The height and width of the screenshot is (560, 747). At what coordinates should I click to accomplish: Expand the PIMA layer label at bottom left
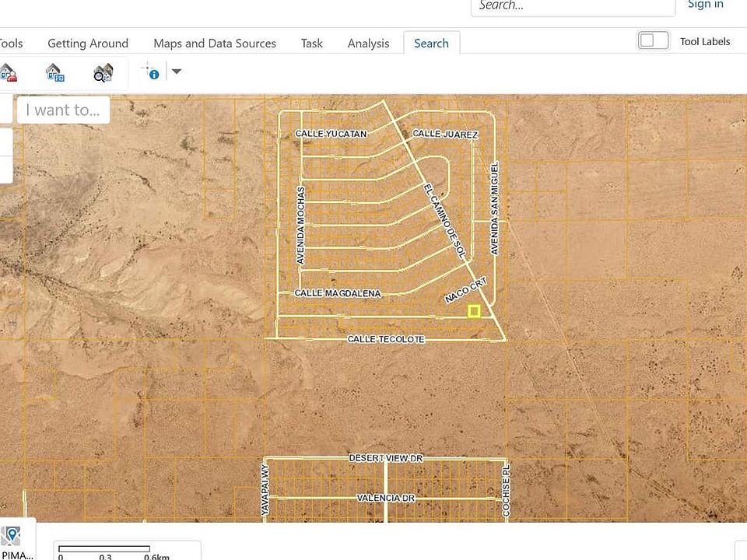16,553
